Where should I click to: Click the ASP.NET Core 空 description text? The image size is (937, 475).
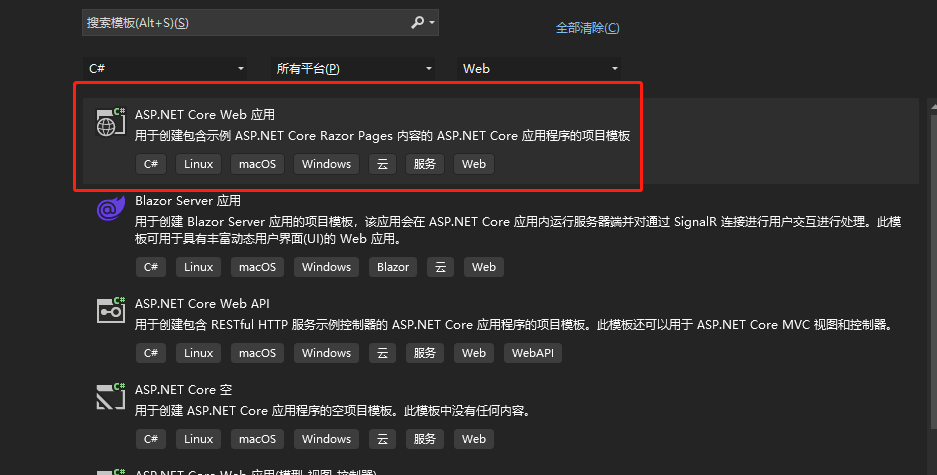click(333, 411)
